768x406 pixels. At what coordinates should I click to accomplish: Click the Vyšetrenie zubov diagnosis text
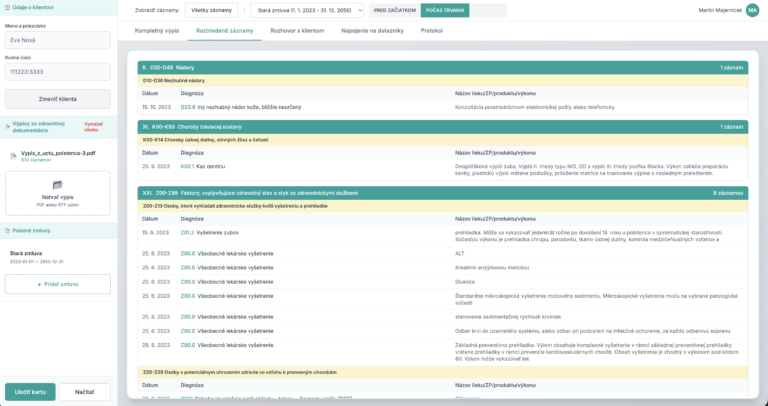(x=217, y=233)
